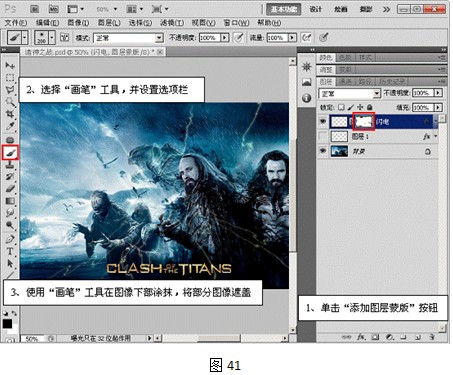Image resolution: width=453 pixels, height=375 pixels.
Task: Open the 文件(F) menu
Action: point(16,23)
